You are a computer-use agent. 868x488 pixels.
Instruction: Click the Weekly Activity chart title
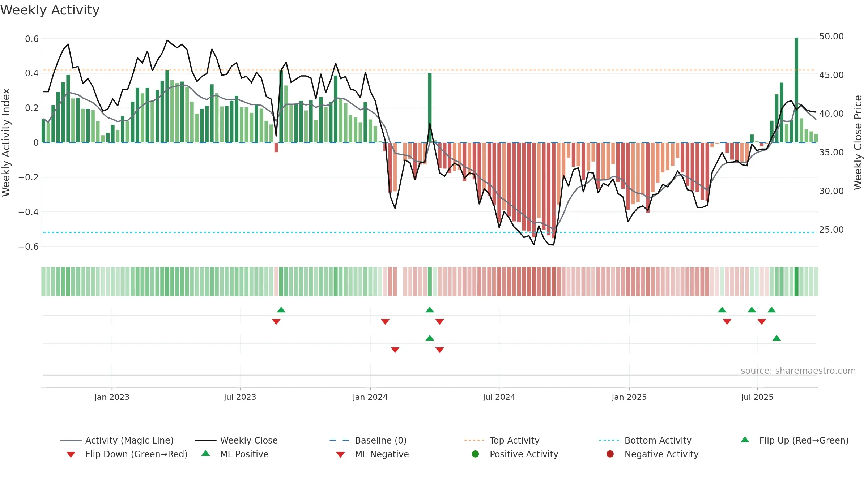50,10
